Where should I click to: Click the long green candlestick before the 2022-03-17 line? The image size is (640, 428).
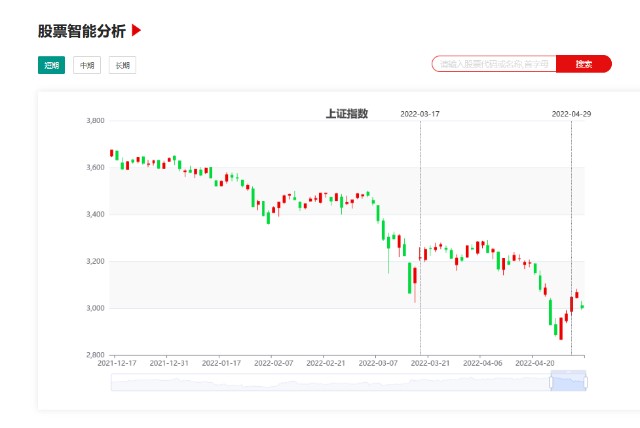(410, 278)
